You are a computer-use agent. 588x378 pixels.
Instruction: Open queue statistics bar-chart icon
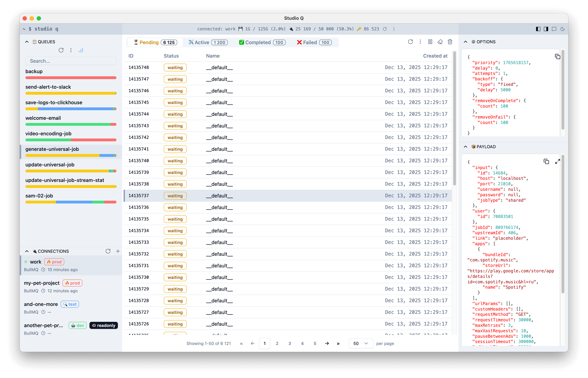click(x=81, y=50)
